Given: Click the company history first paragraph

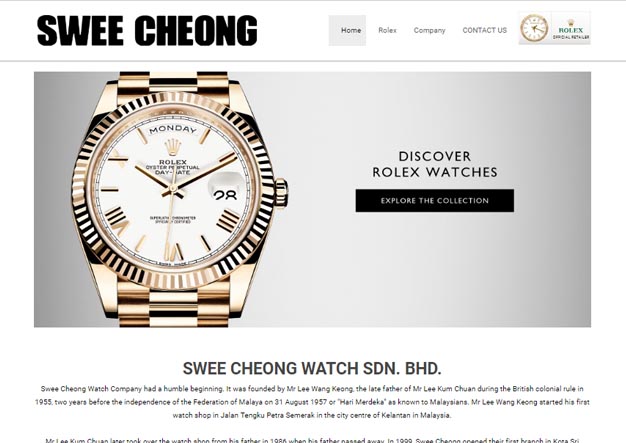Looking at the screenshot, I should point(312,402).
